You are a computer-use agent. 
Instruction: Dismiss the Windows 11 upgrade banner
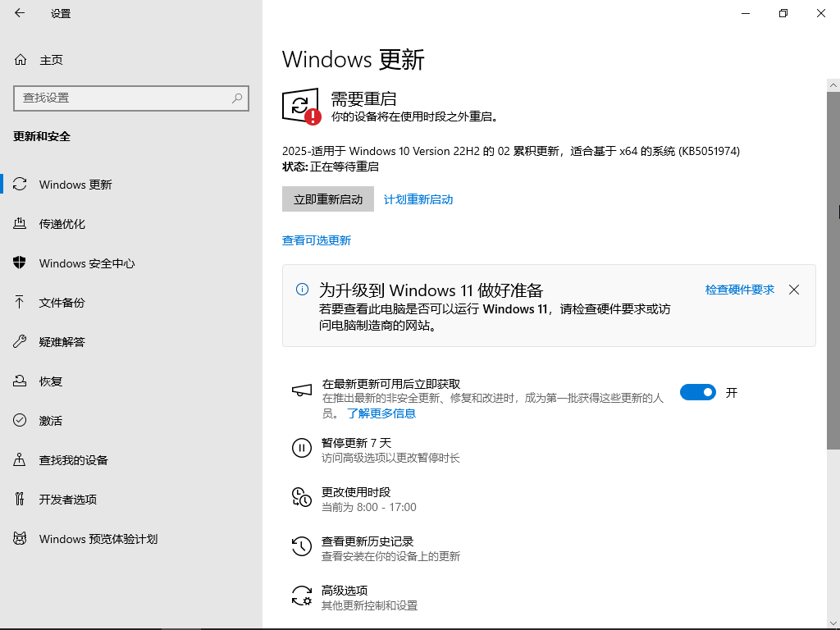tap(793, 290)
